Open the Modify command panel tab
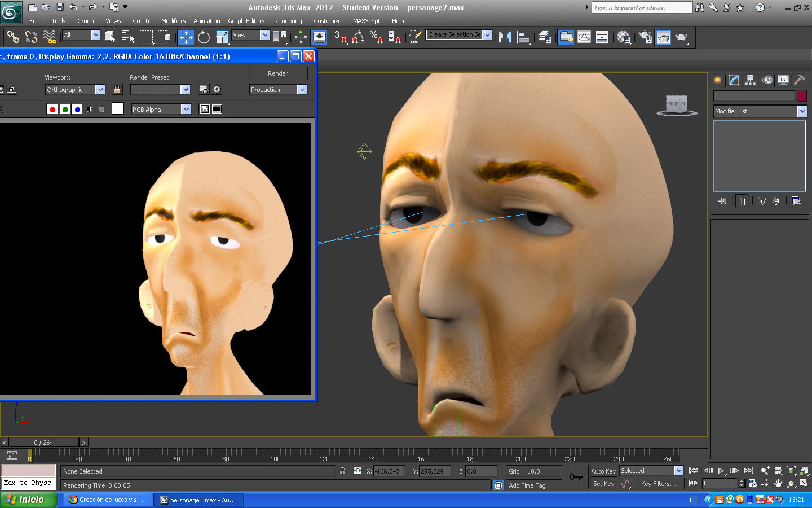812x508 pixels. 734,80
